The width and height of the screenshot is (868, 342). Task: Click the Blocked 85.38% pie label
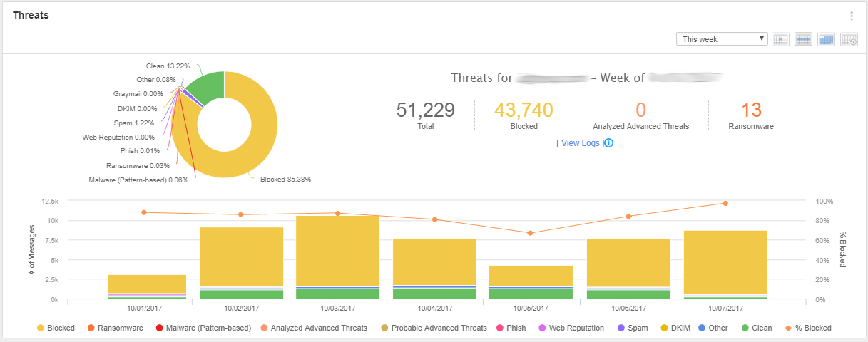[x=285, y=179]
